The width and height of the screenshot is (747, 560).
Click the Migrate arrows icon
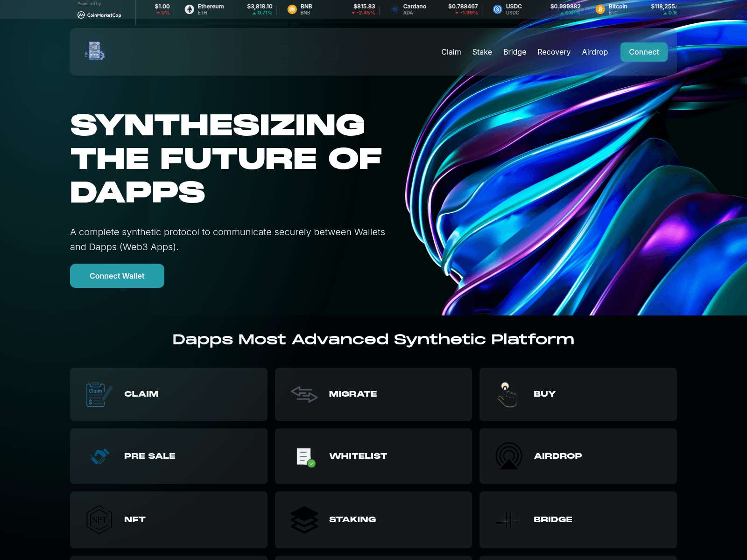point(304,394)
